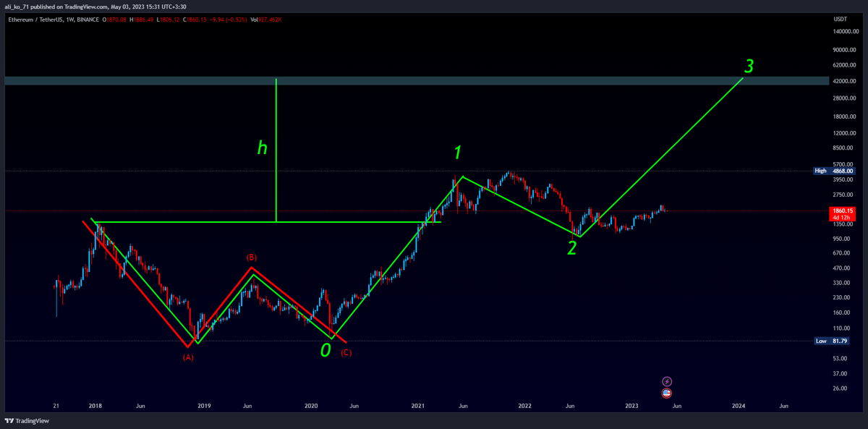Select the green wave label 1
The height and width of the screenshot is (429, 868).
click(457, 152)
